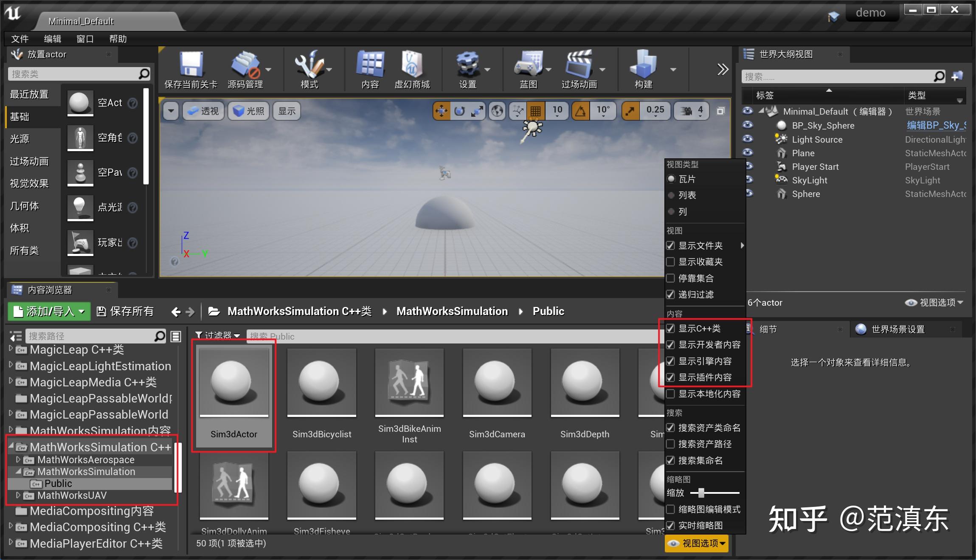Open the 添加/导入 dropdown
This screenshot has width=976, height=560.
click(x=48, y=311)
